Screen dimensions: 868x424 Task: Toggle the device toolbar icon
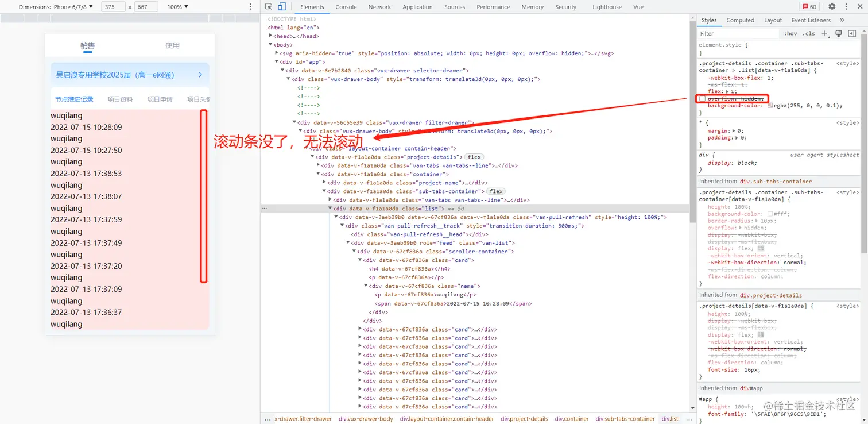click(282, 7)
